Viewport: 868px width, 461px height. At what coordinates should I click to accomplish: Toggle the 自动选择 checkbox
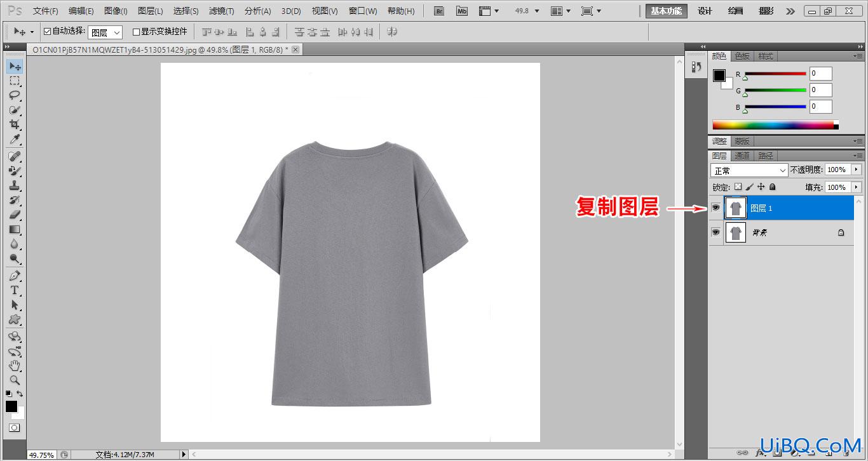tap(47, 31)
